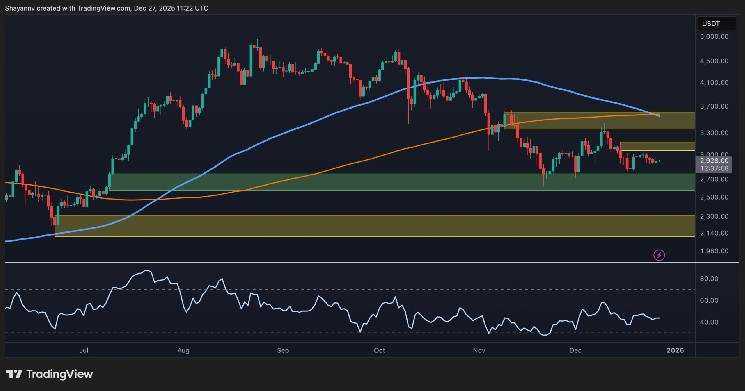Click the 2,300.00 price axis label

pos(714,216)
